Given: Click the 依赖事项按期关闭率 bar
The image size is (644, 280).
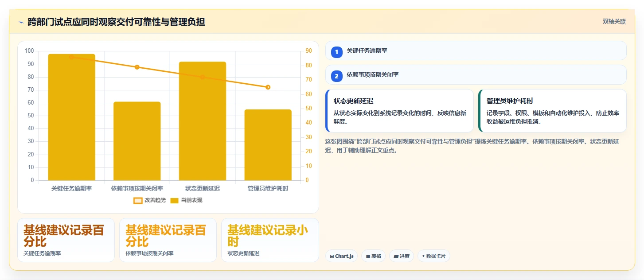Looking at the screenshot, I should 137,141.
